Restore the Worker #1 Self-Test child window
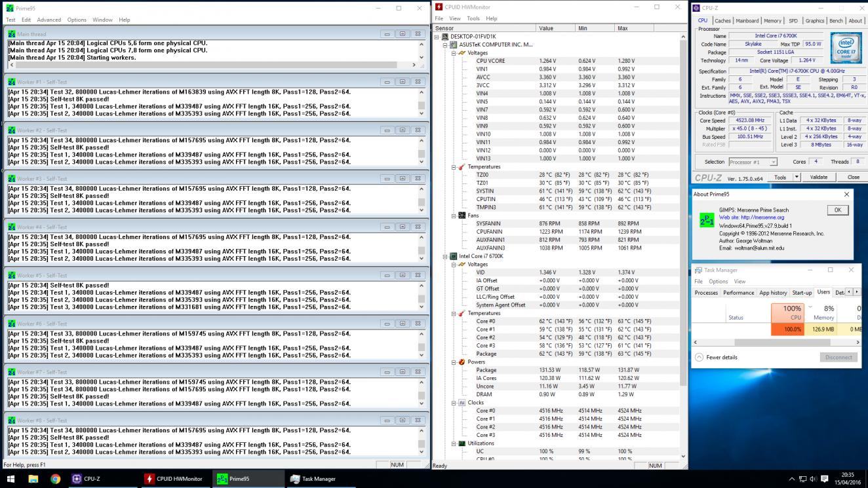This screenshot has height=488, width=868. (x=403, y=82)
